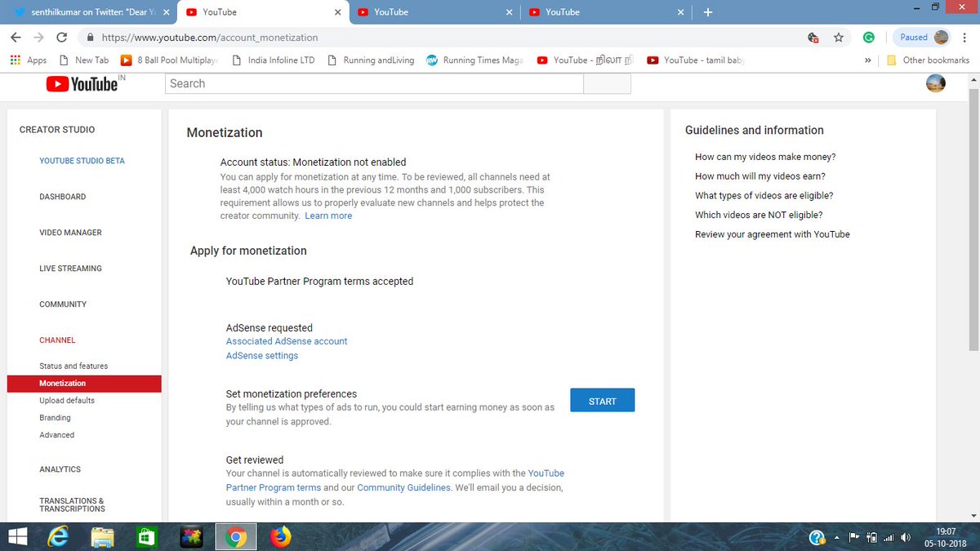Open Translations & Transcriptions in sidebar
The height and width of the screenshot is (551, 980).
tap(73, 504)
